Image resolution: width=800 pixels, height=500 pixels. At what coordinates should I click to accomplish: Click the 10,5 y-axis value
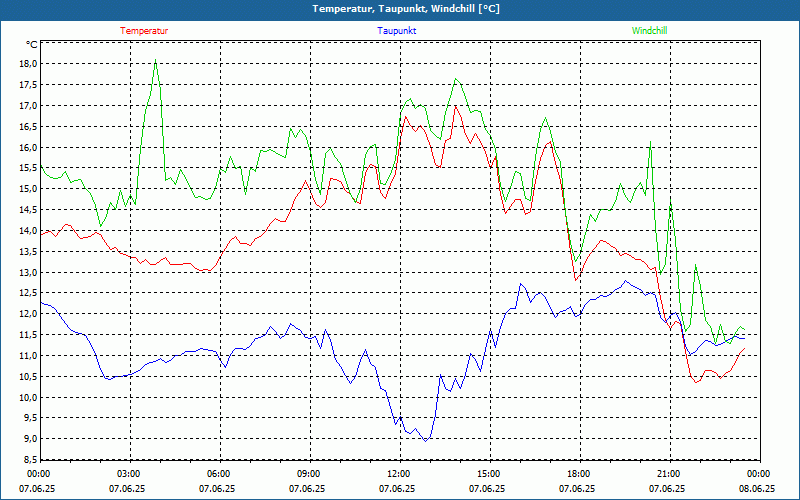point(29,377)
